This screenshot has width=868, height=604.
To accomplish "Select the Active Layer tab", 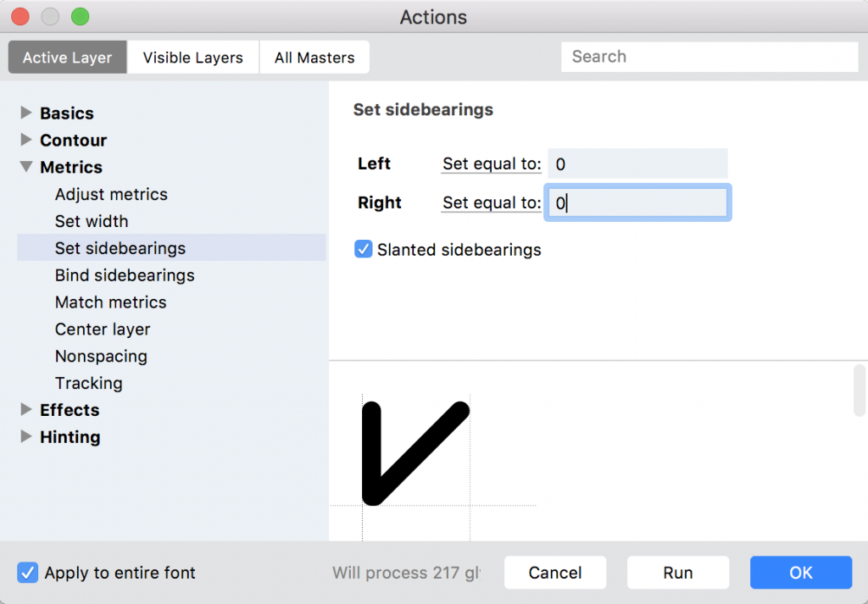I will tap(67, 58).
